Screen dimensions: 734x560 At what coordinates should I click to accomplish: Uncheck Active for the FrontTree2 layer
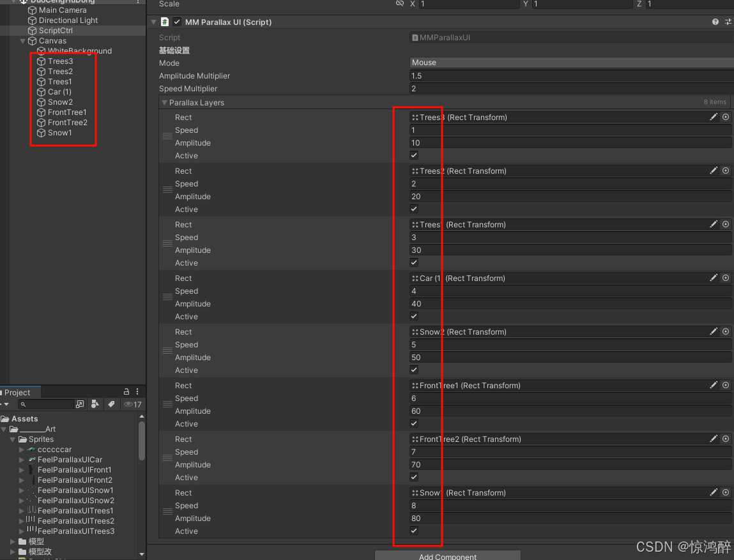[414, 477]
